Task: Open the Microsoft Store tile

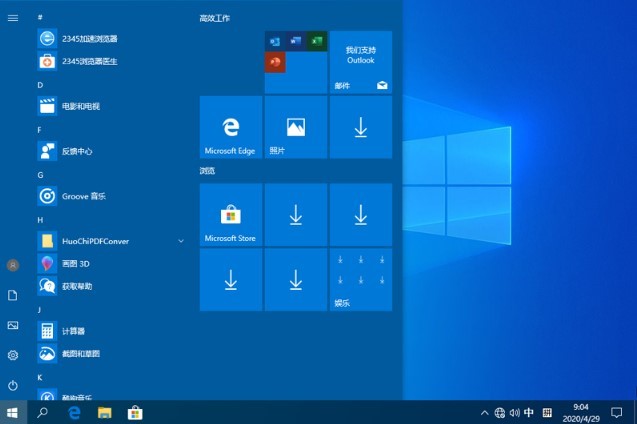Action: click(x=231, y=215)
